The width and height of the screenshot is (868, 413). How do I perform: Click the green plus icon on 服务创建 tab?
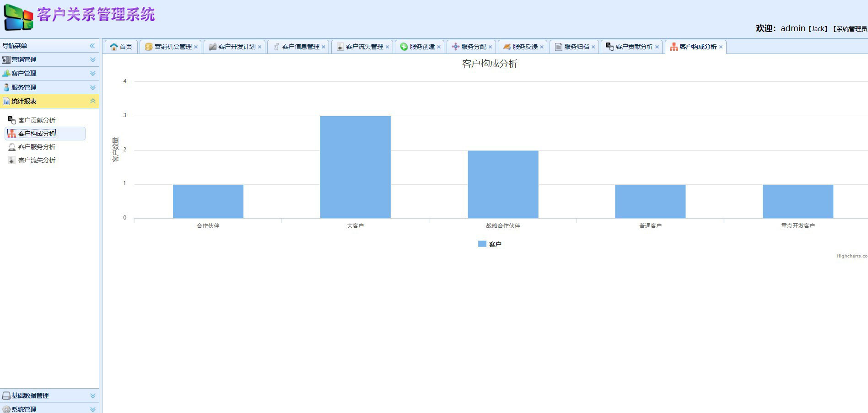coord(404,47)
